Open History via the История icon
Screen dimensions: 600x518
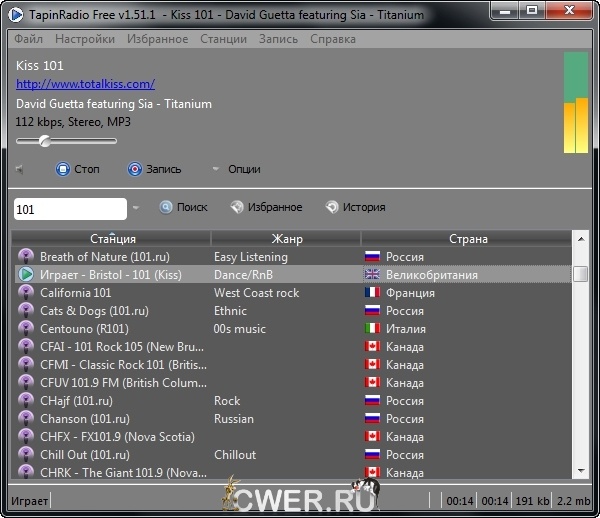[331, 207]
